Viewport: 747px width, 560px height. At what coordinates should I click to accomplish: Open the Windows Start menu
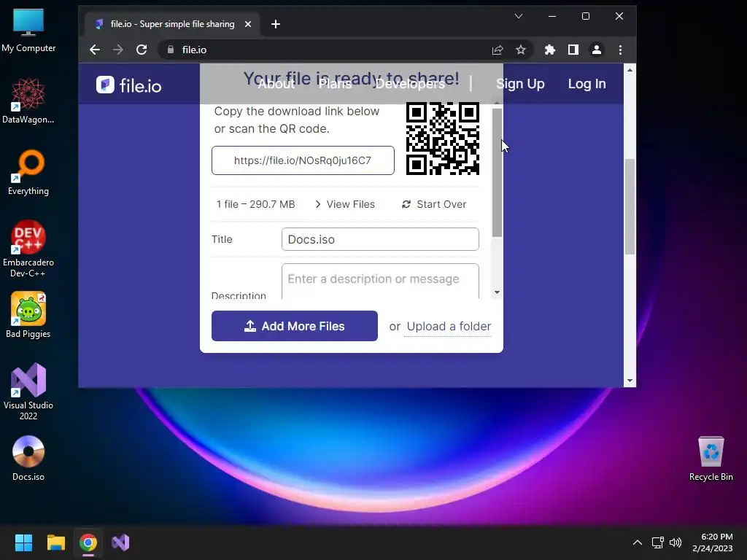tap(23, 542)
